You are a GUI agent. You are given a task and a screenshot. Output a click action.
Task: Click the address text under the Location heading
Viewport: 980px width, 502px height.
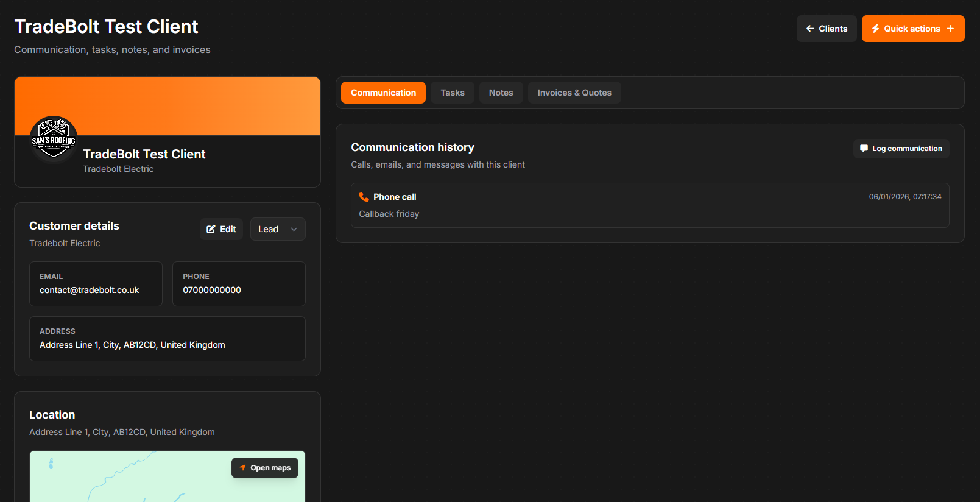pyautogui.click(x=122, y=432)
